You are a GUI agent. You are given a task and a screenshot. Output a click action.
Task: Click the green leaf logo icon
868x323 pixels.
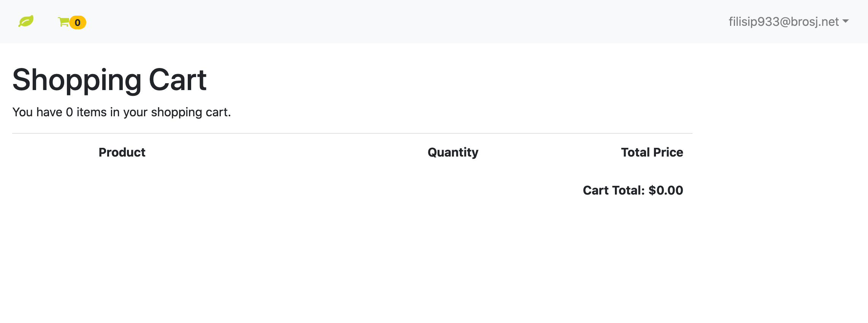(26, 21)
